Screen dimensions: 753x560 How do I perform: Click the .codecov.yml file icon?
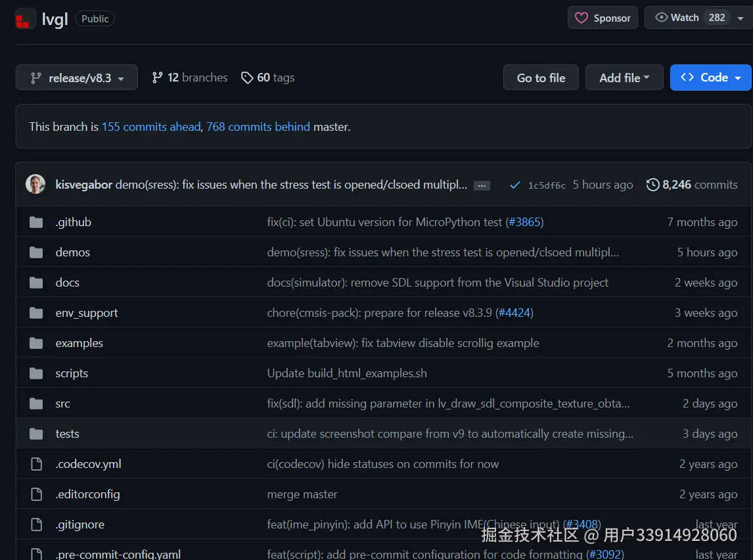37,464
